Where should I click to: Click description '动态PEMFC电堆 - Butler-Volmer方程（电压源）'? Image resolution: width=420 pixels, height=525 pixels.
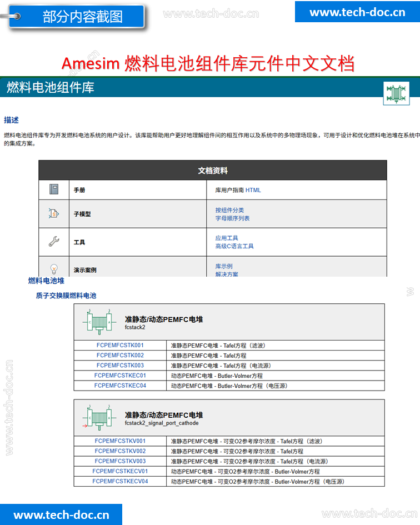229,386
